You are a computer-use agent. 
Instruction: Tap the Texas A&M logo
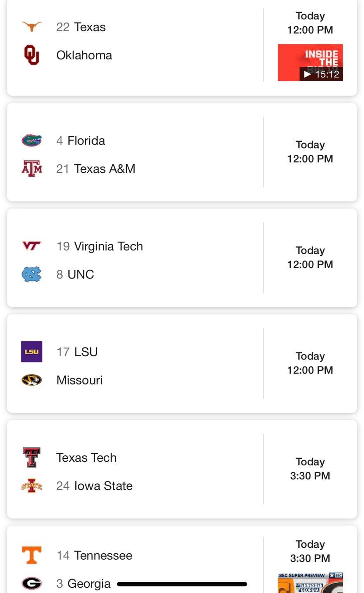pyautogui.click(x=32, y=168)
